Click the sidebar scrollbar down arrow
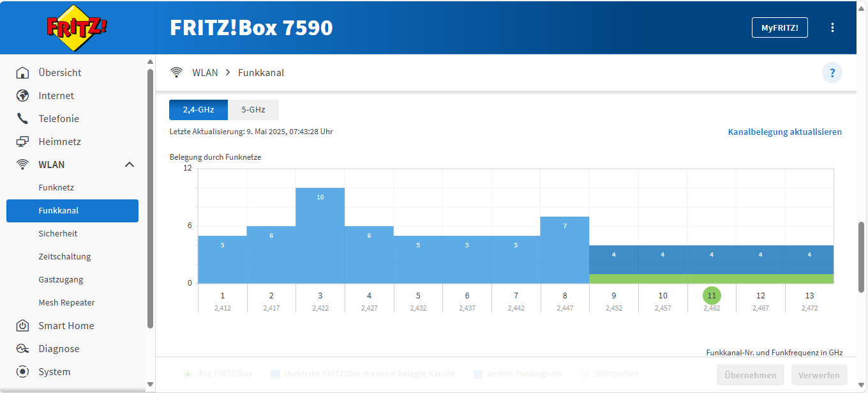The image size is (868, 393). click(x=150, y=384)
